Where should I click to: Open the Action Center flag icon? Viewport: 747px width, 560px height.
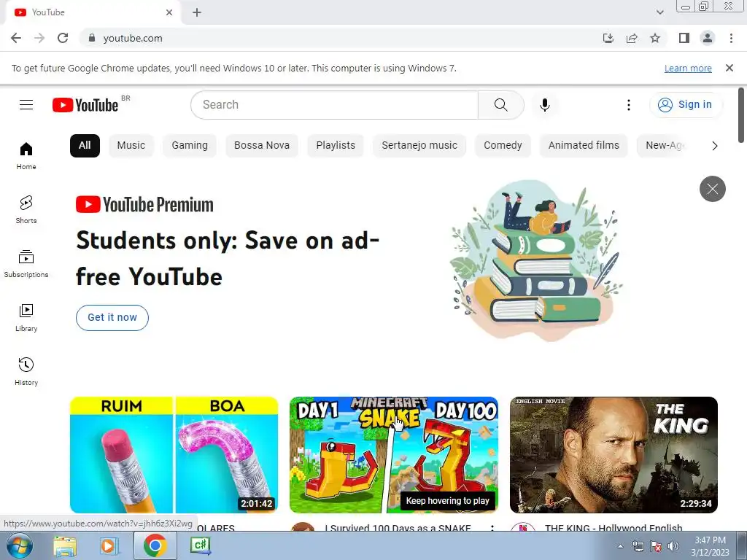point(656,546)
